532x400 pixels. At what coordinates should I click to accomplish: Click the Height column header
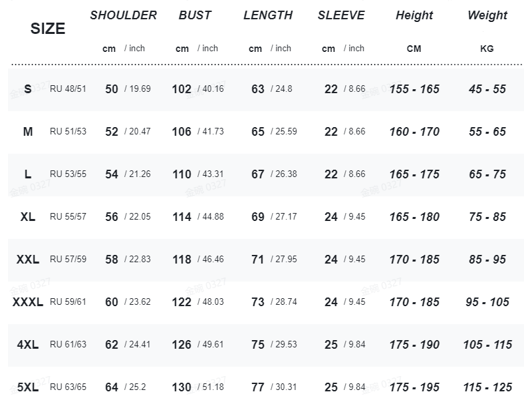point(414,15)
